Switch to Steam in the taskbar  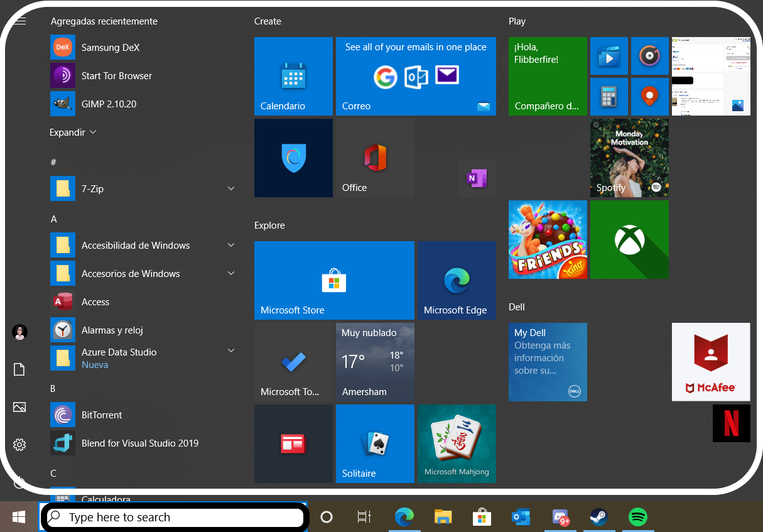click(x=598, y=517)
